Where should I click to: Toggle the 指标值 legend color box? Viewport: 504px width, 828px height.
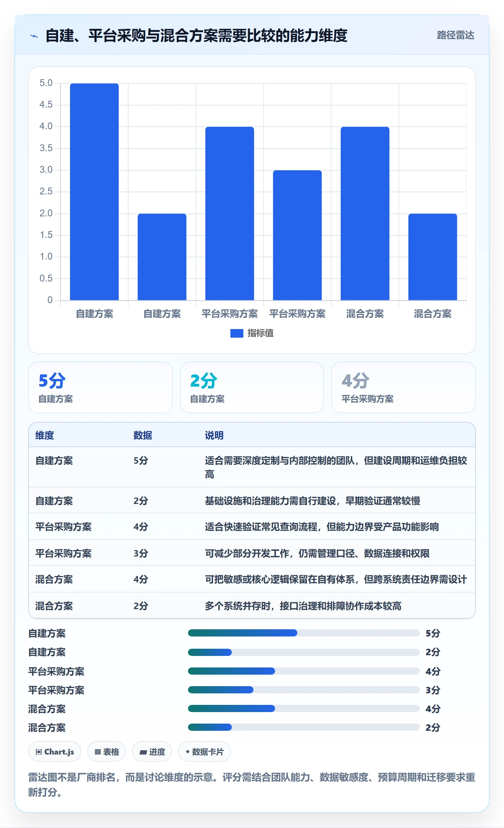(237, 333)
